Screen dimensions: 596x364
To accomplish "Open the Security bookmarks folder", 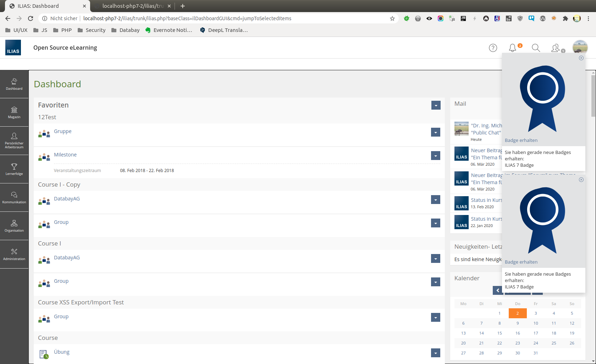I will [x=92, y=30].
